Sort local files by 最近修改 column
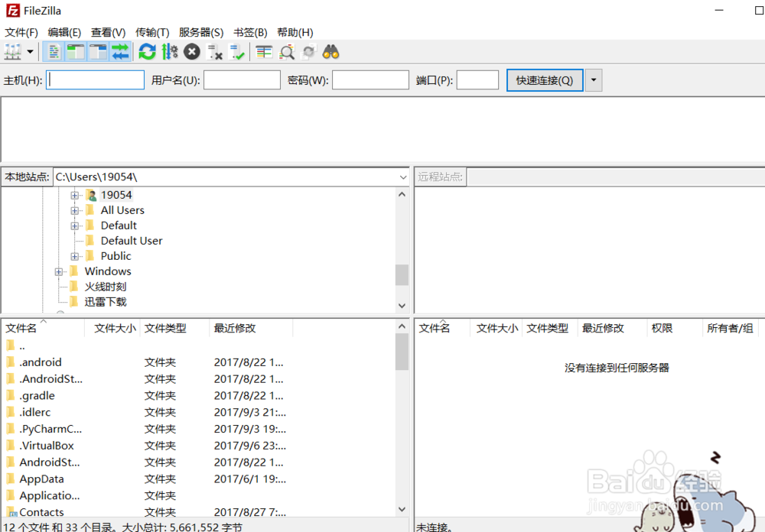Image resolution: width=765 pixels, height=532 pixels. [x=235, y=328]
